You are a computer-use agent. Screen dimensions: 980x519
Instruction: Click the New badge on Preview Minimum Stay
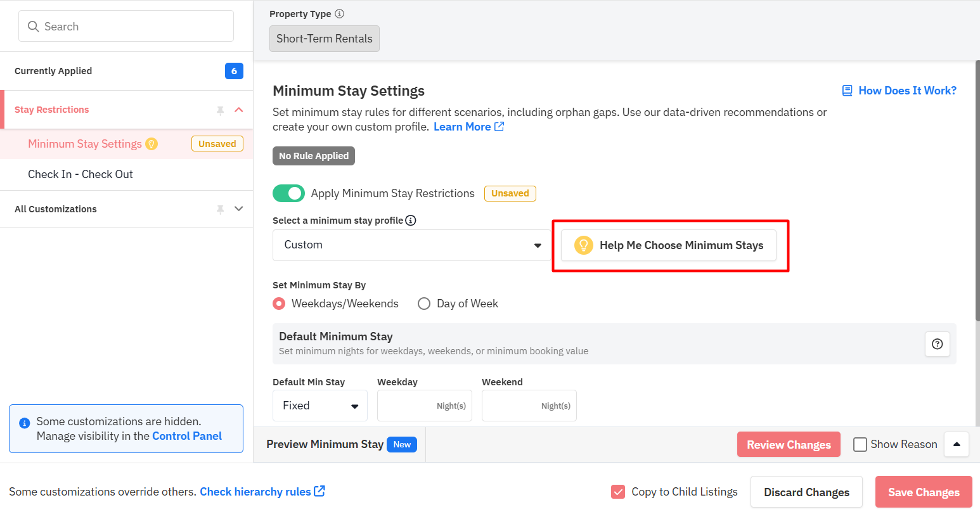pos(402,444)
